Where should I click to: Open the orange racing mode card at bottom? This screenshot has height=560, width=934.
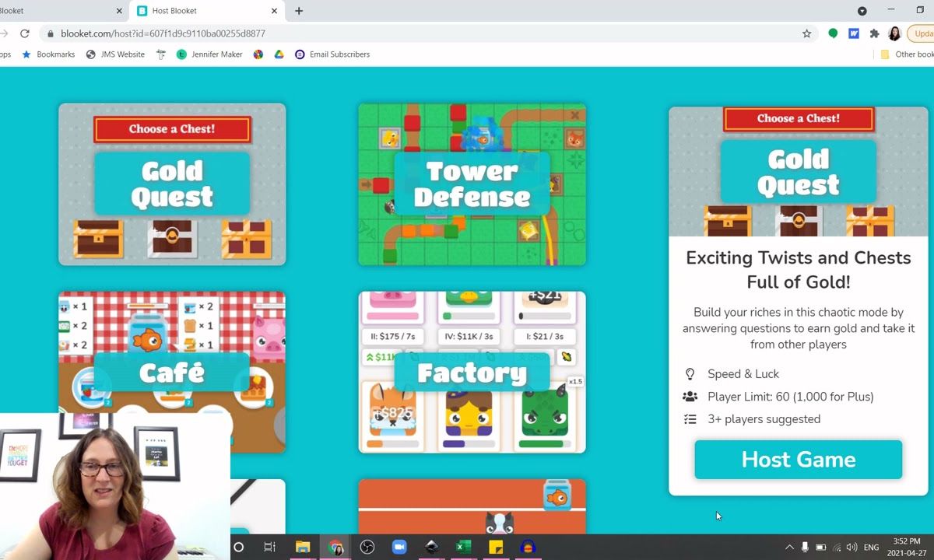[472, 506]
